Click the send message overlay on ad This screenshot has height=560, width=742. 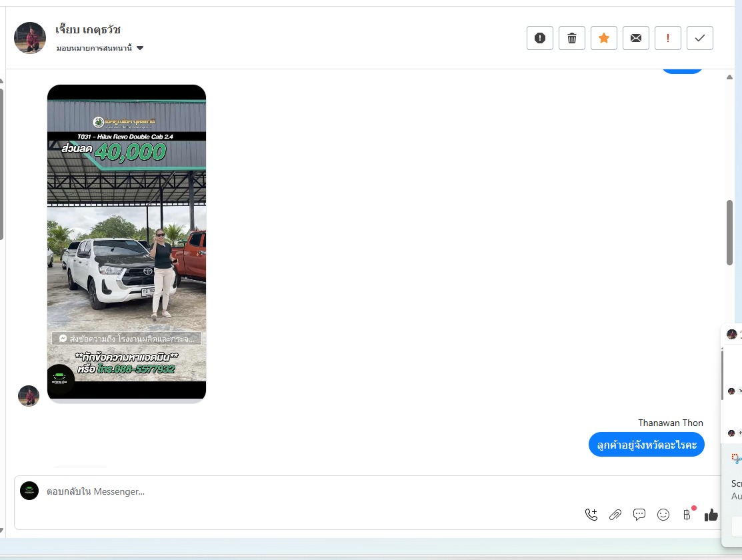tap(127, 339)
